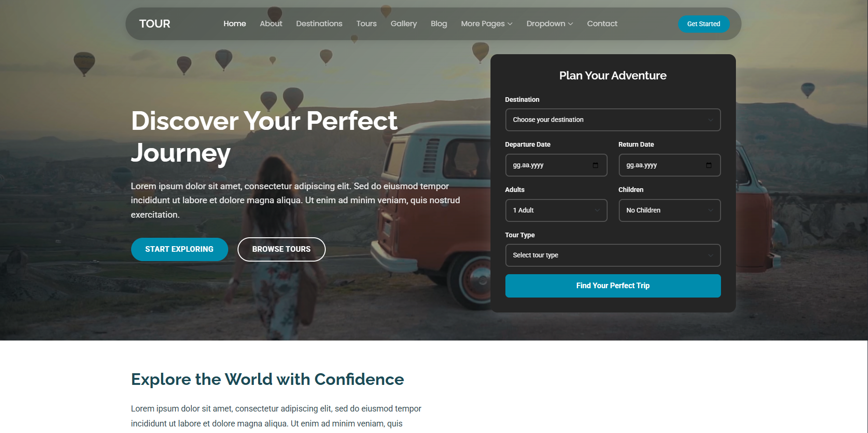Viewport: 868px width, 433px height.
Task: Expand the Choose your destination dropdown
Action: point(612,120)
